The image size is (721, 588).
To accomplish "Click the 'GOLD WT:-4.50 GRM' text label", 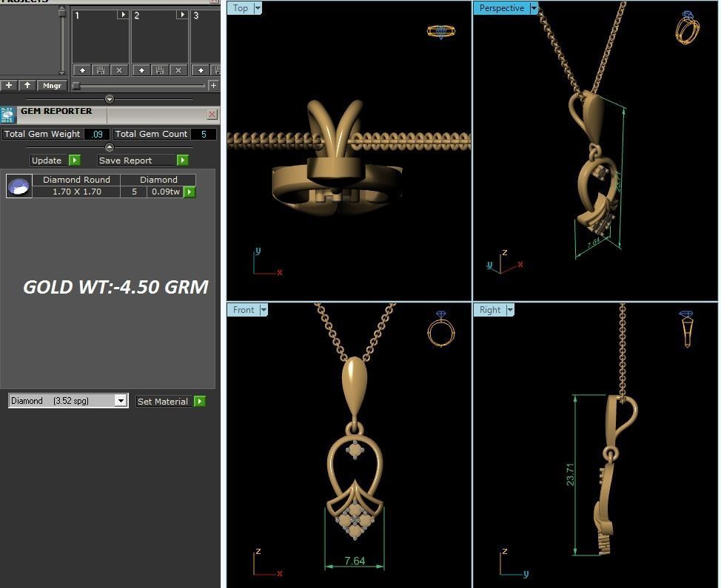I will tap(115, 287).
